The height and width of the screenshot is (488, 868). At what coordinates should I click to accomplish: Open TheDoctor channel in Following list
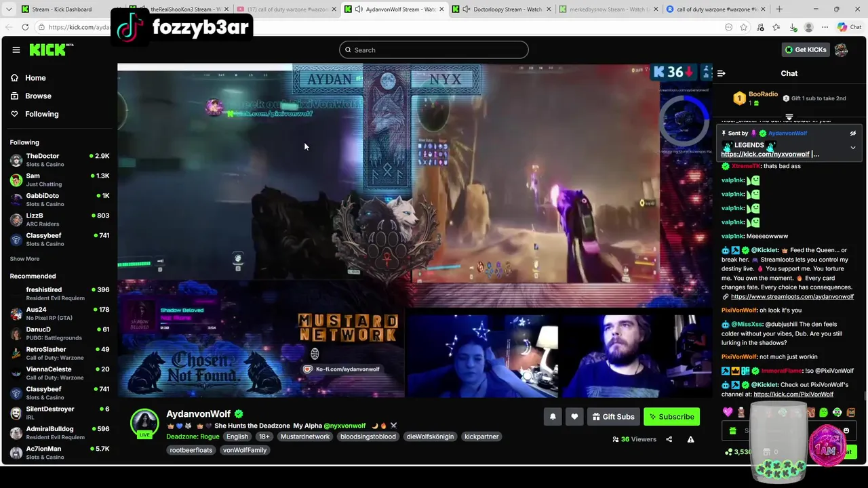60,160
